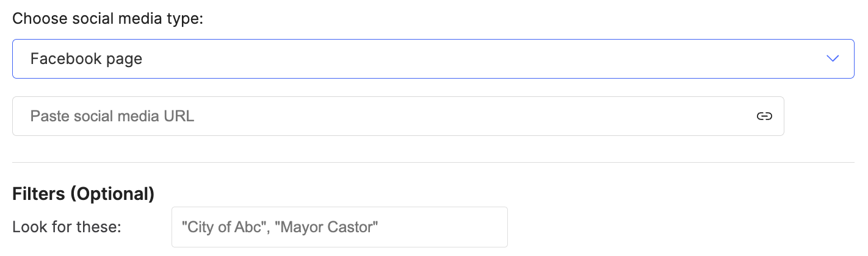The height and width of the screenshot is (256, 868).
Task: Select the 'Facebook page' text in combo box
Action: coord(86,59)
